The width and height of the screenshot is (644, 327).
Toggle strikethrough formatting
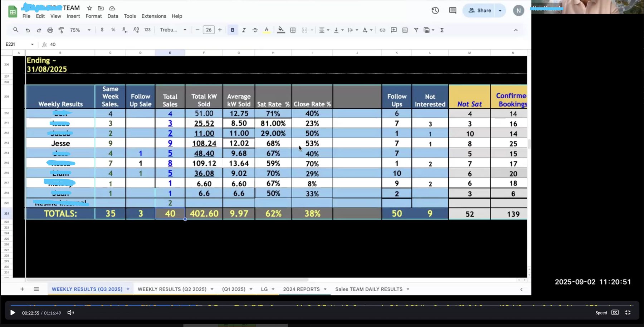pyautogui.click(x=255, y=30)
